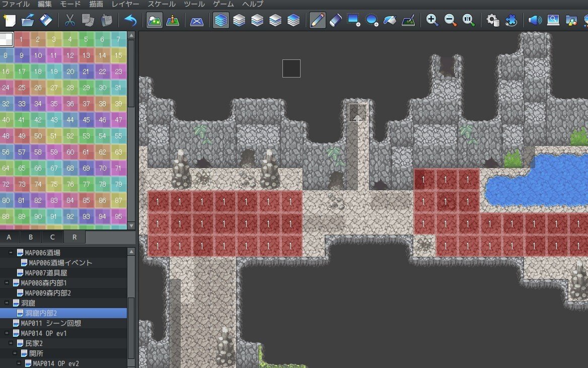Image resolution: width=588 pixels, height=368 pixels.
Task: Collapse the MAP014 OP ev2 node
Action: (19, 363)
